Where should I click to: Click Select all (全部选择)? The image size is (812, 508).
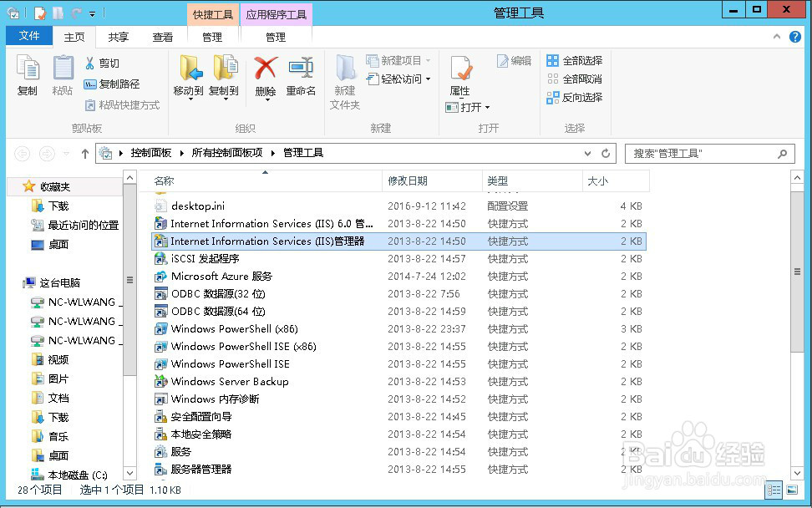574,61
